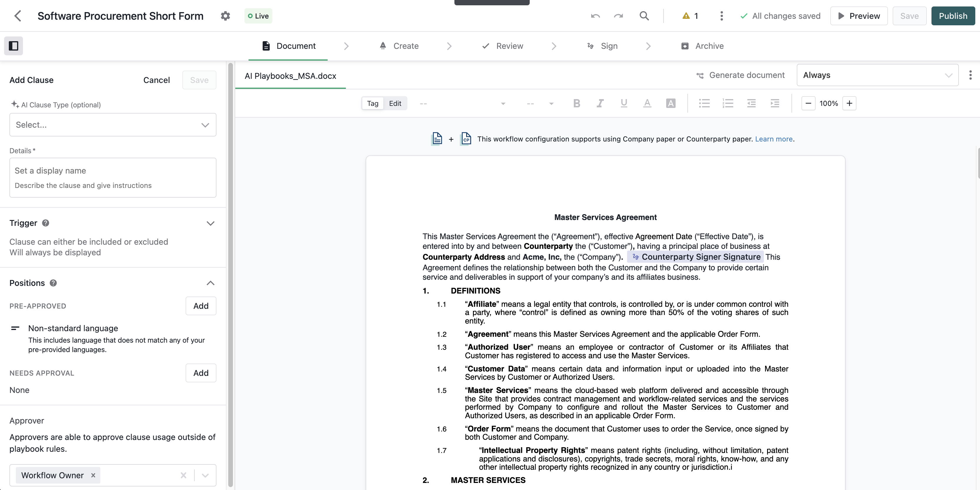Click the Set a display name field
The height and width of the screenshot is (490, 980).
pos(113,171)
